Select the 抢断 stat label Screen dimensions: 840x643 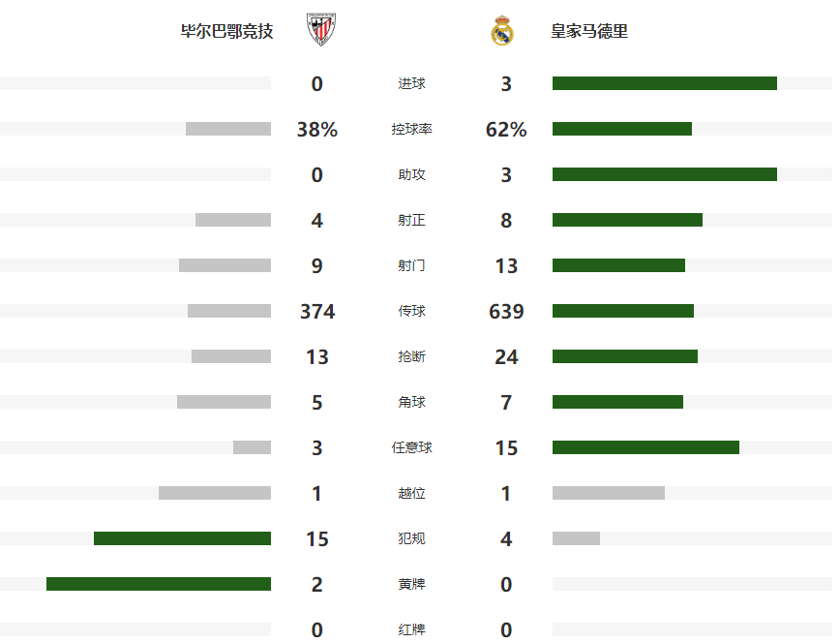[x=411, y=356]
